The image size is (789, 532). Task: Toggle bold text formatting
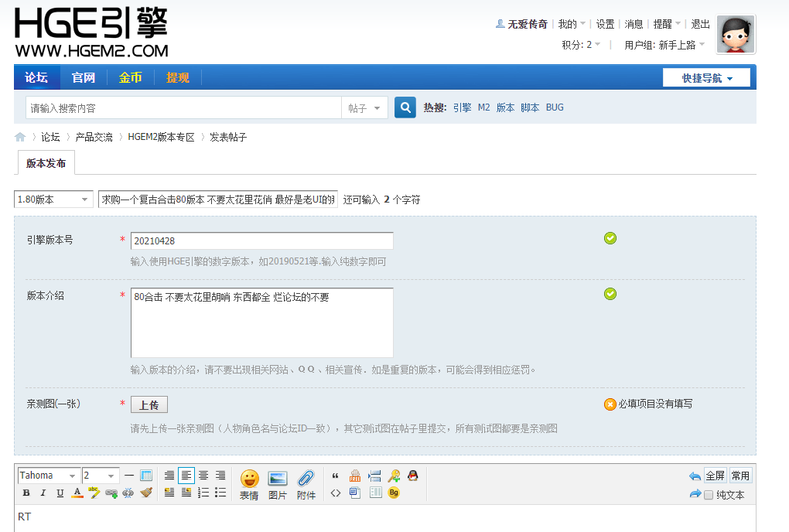point(26,493)
